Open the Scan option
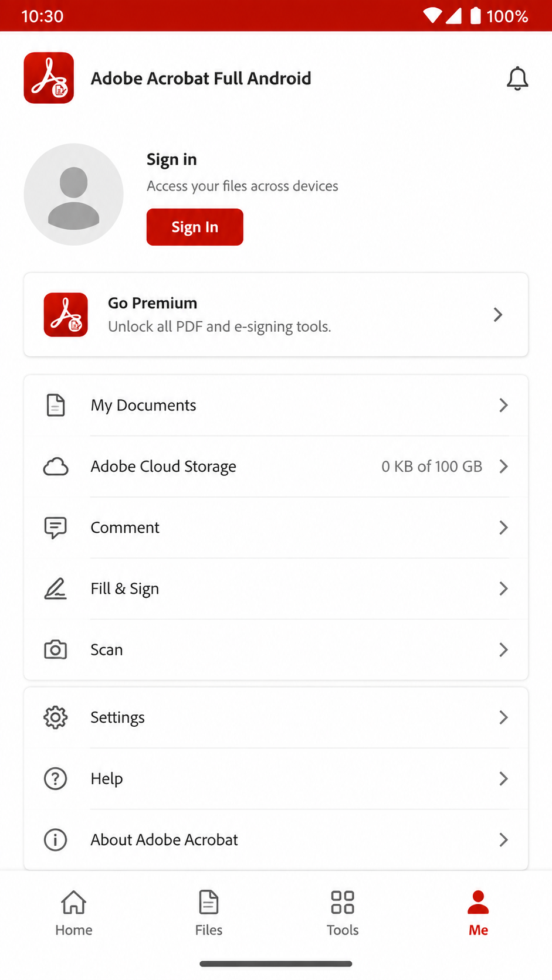The height and width of the screenshot is (980, 552). [276, 649]
